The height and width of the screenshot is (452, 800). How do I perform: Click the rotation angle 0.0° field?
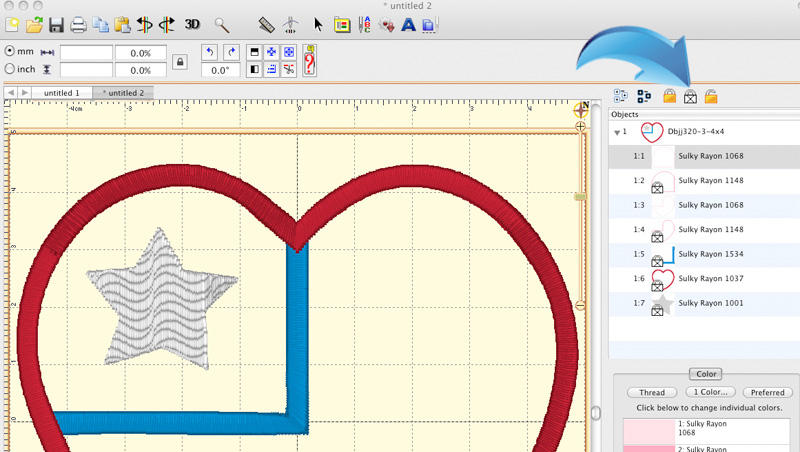[220, 70]
